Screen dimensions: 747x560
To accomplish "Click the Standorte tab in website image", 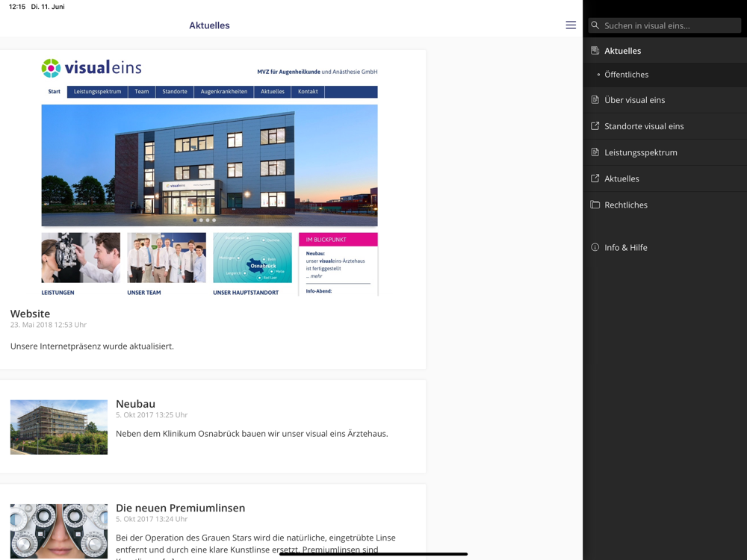I will pos(175,91).
